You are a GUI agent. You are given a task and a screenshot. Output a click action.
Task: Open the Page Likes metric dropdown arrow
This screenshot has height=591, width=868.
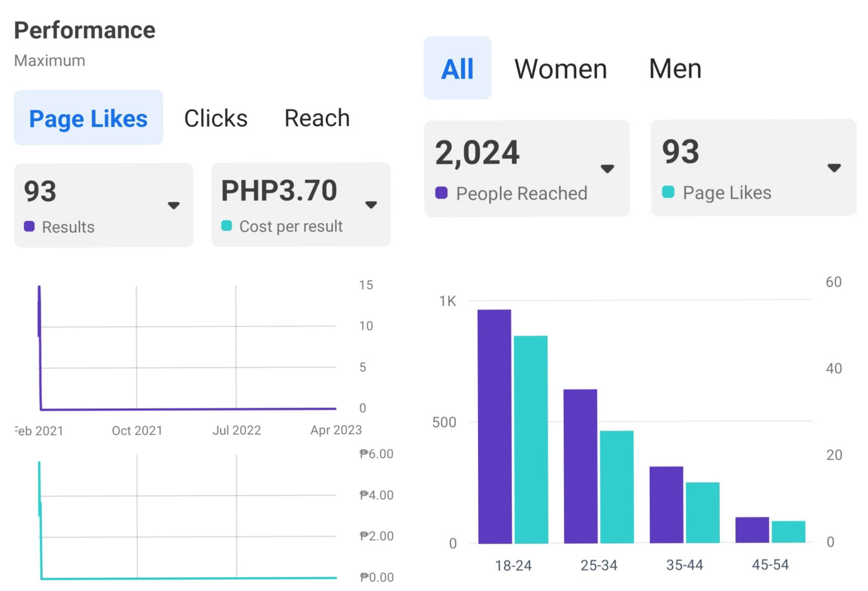pos(834,168)
